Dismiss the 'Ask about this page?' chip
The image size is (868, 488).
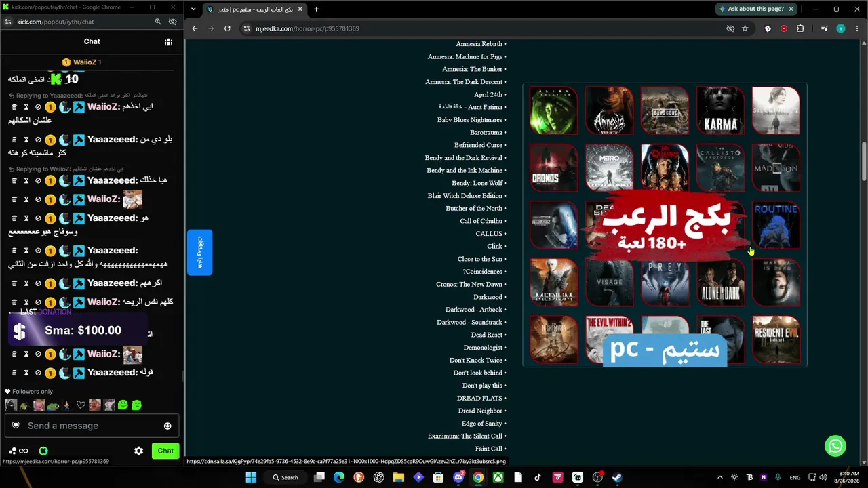click(791, 9)
